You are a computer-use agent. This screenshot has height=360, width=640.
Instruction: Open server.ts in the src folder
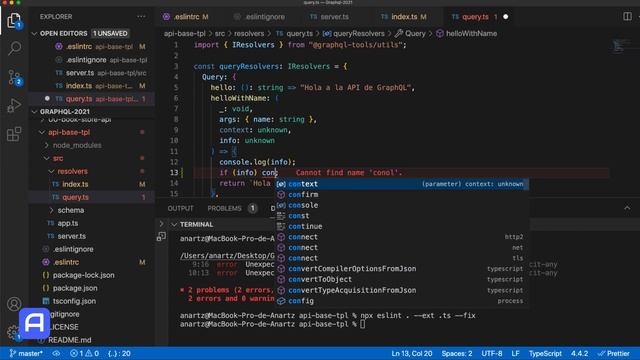pyautogui.click(x=72, y=236)
